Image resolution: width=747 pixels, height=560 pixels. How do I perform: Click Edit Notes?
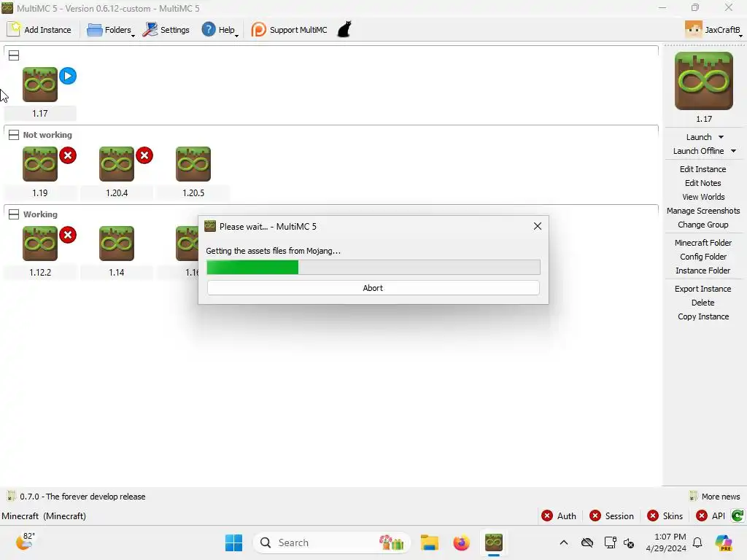(703, 183)
